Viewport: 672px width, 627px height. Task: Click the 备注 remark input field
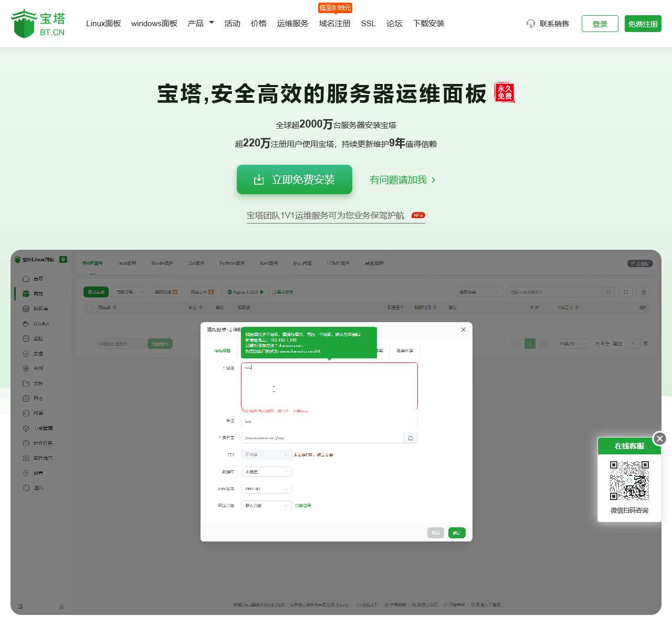pos(329,421)
